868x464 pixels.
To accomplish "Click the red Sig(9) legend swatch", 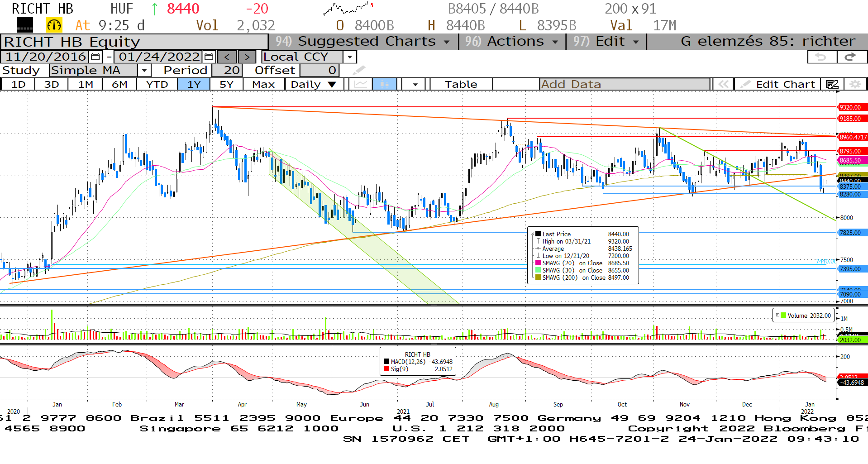I will (x=386, y=369).
